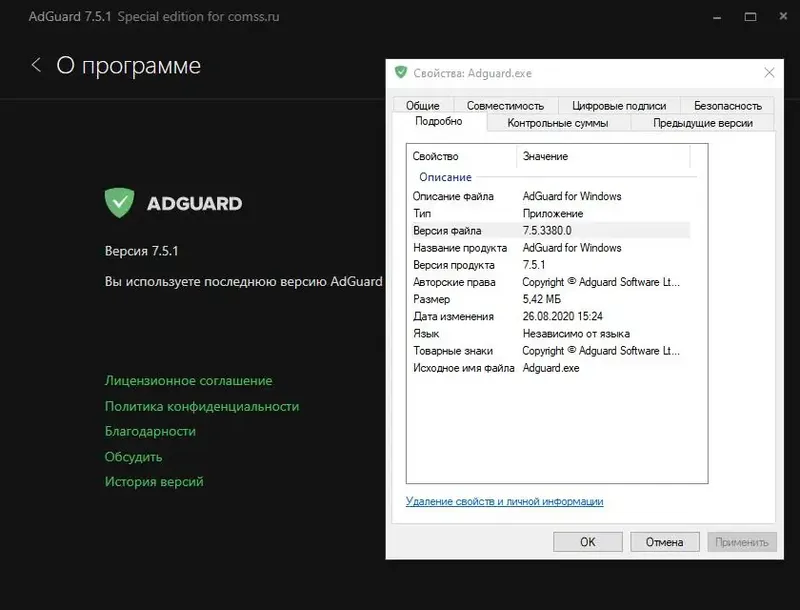Click the green AdGuard shield logo
800x610 pixels.
[x=119, y=203]
